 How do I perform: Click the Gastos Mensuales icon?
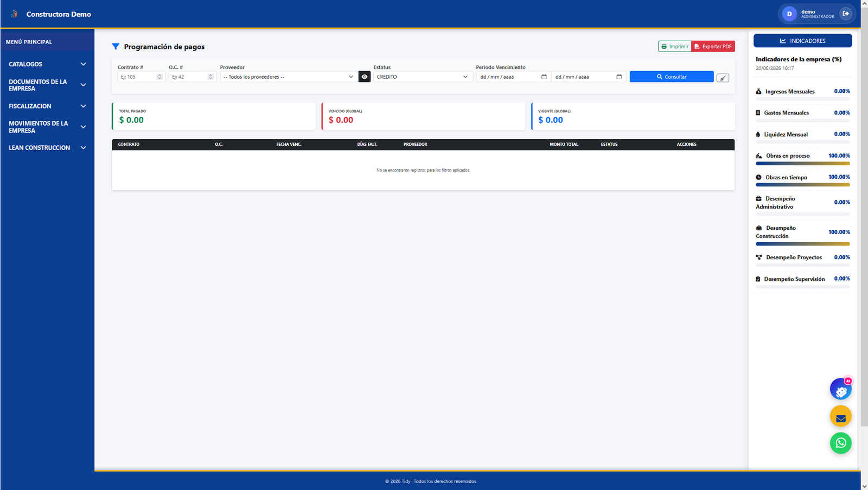pyautogui.click(x=758, y=113)
